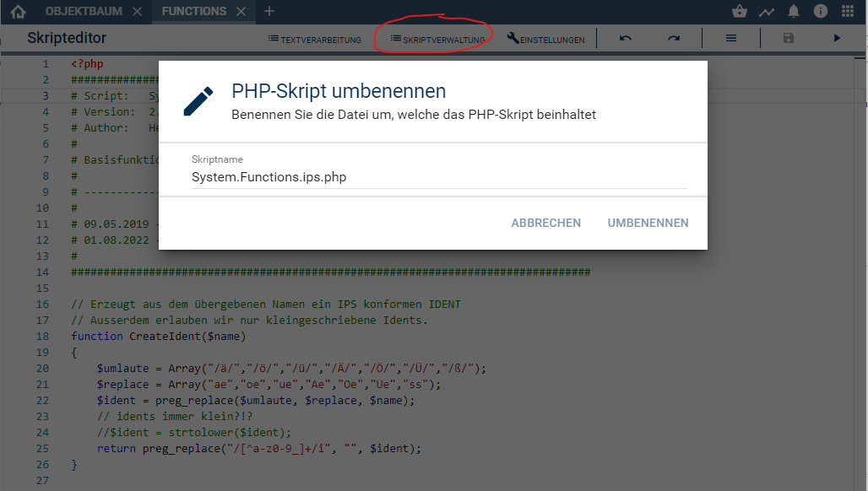
Task: Undo the last edit in script editor
Action: (625, 39)
